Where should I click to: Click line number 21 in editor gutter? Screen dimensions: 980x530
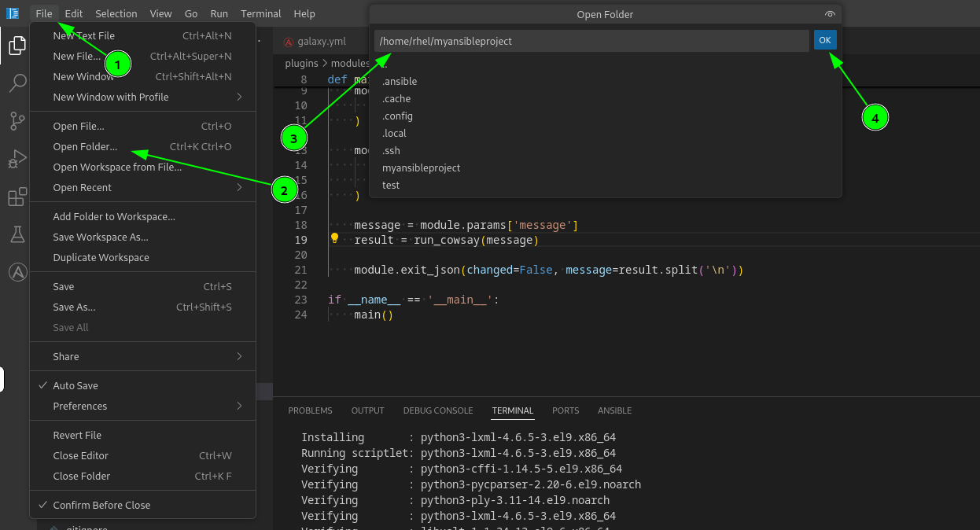pyautogui.click(x=300, y=271)
